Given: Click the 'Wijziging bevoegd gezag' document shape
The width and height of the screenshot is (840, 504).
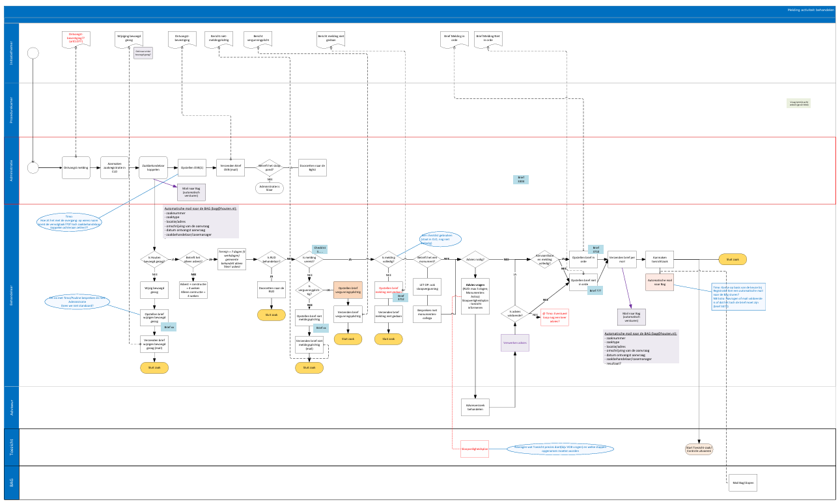Looking at the screenshot, I should 129,38.
